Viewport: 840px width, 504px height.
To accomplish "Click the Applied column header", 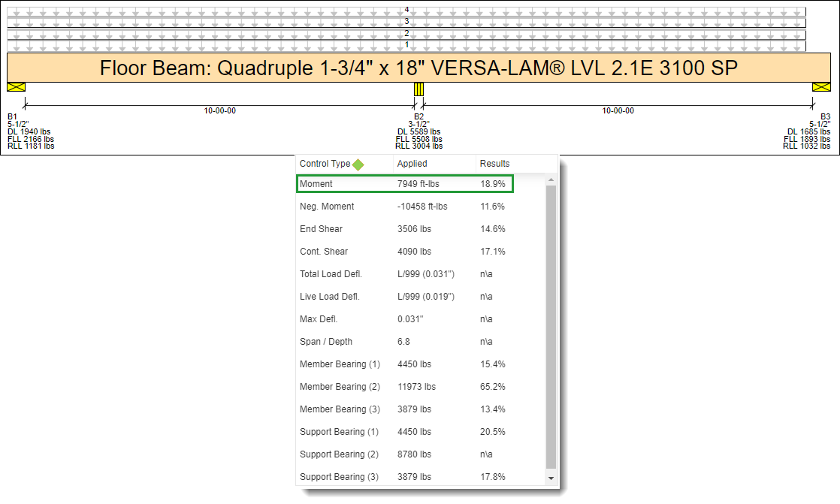I will 412,164.
